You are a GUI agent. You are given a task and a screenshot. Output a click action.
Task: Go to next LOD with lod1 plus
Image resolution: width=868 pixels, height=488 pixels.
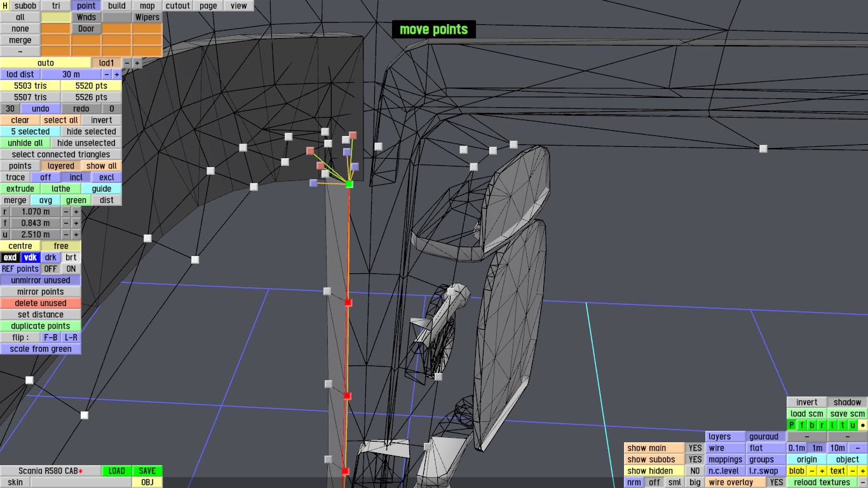137,63
